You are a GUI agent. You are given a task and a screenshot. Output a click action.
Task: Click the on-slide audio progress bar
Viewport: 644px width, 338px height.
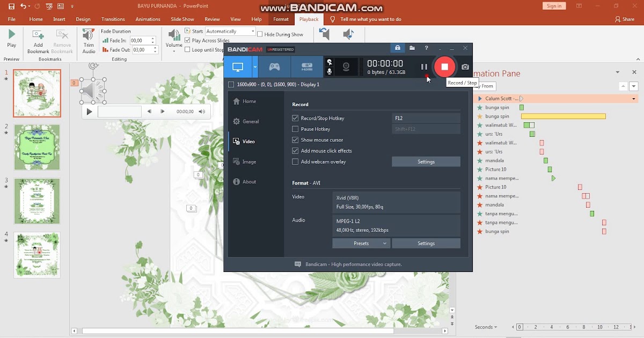[120, 112]
